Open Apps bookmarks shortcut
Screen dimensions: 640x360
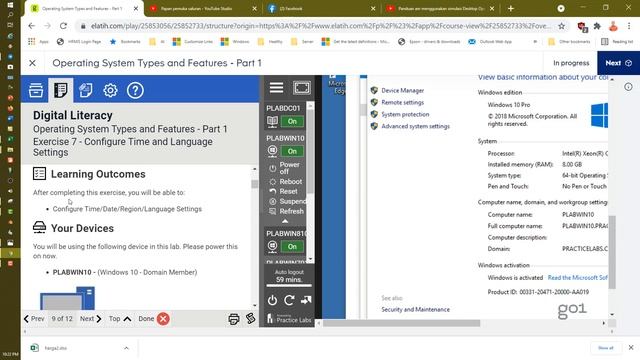[39, 42]
